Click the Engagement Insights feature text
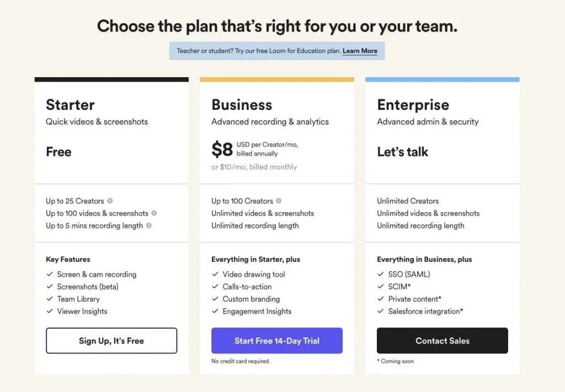 click(257, 312)
